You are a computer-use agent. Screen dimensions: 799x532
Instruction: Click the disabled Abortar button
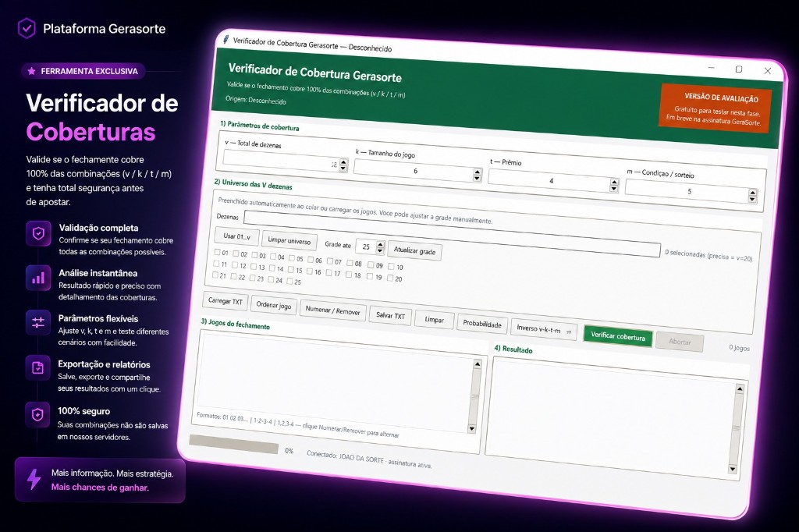(x=680, y=342)
